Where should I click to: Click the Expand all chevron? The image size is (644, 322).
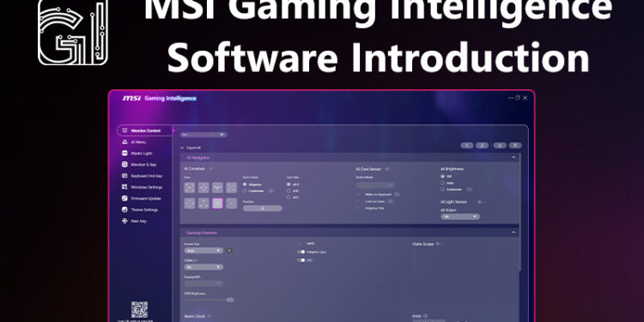pos(182,148)
